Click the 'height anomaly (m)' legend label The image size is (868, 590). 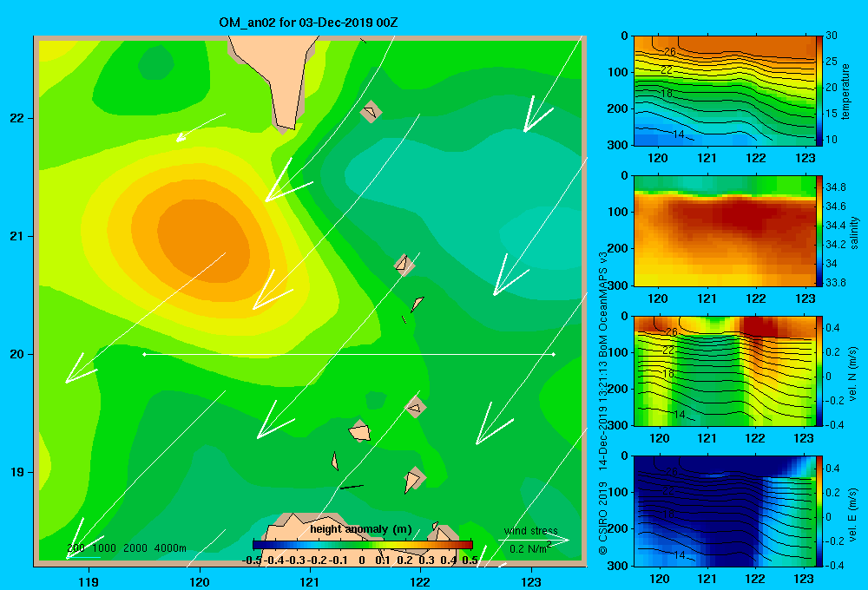click(361, 529)
